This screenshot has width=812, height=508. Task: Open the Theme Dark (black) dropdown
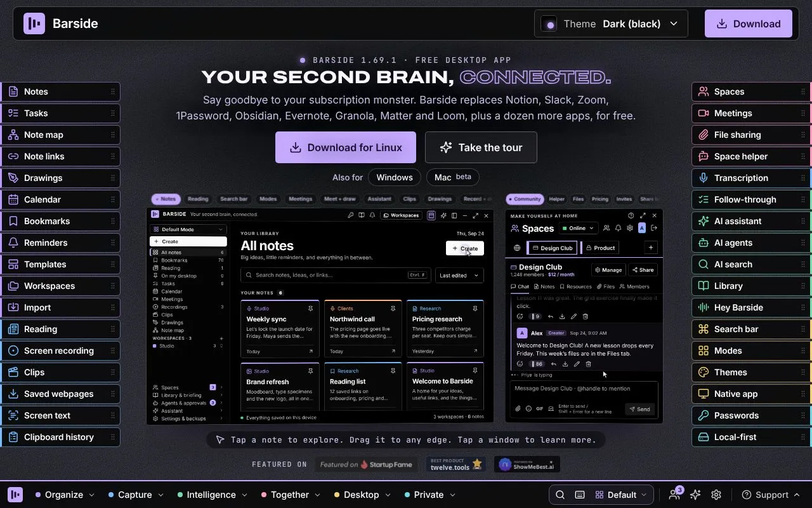611,23
